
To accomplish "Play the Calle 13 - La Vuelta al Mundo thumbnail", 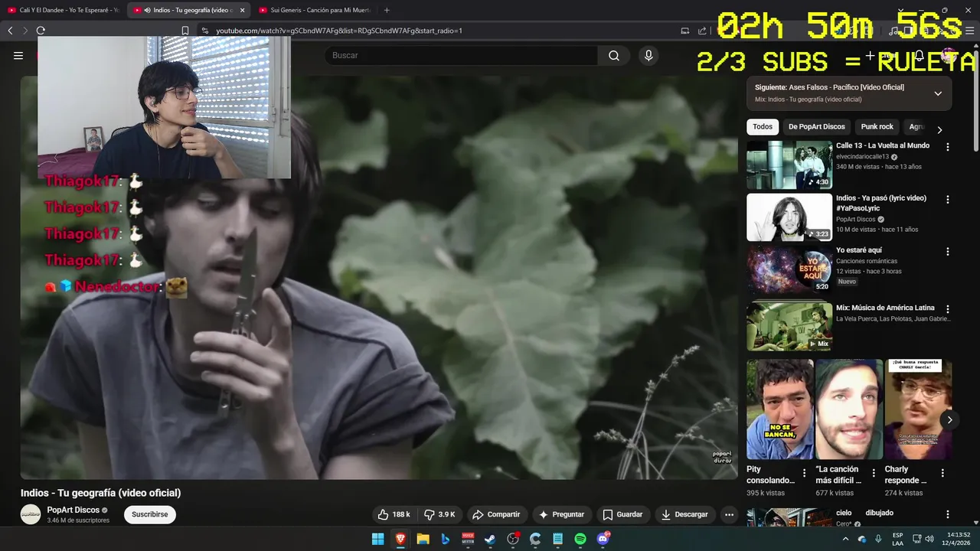I will 789,165.
